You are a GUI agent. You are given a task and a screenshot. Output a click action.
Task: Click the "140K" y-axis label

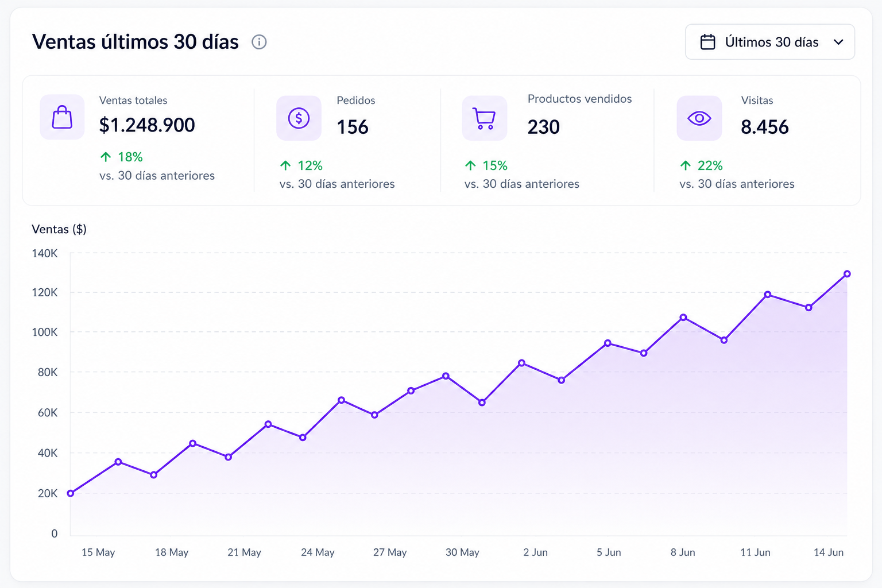(45, 253)
